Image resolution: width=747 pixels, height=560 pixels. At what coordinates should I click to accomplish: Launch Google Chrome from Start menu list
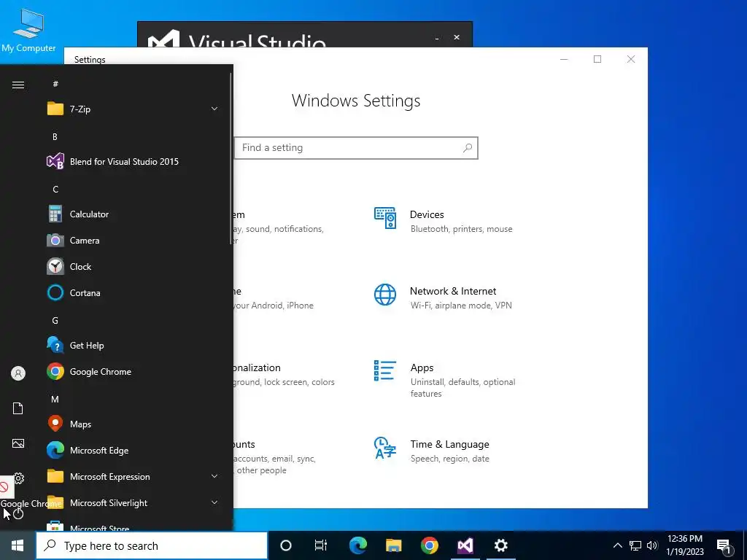pos(133,371)
